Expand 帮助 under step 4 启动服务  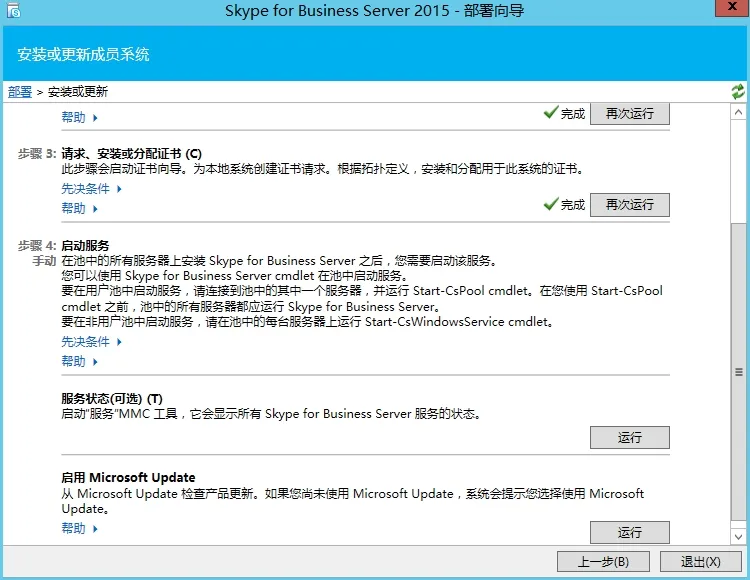[79, 361]
